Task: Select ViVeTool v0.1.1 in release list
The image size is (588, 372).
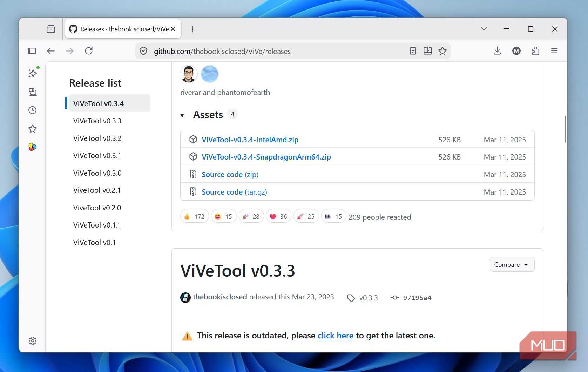Action: click(97, 225)
